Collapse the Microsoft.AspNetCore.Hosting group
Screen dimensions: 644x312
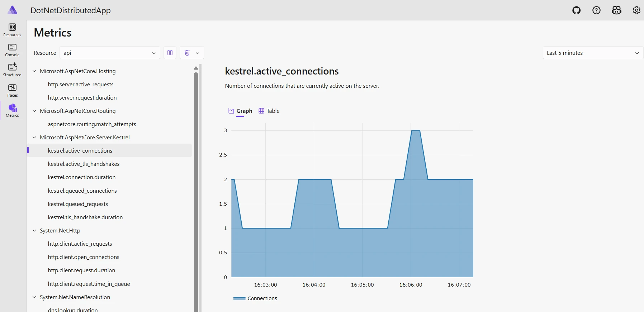coord(34,71)
